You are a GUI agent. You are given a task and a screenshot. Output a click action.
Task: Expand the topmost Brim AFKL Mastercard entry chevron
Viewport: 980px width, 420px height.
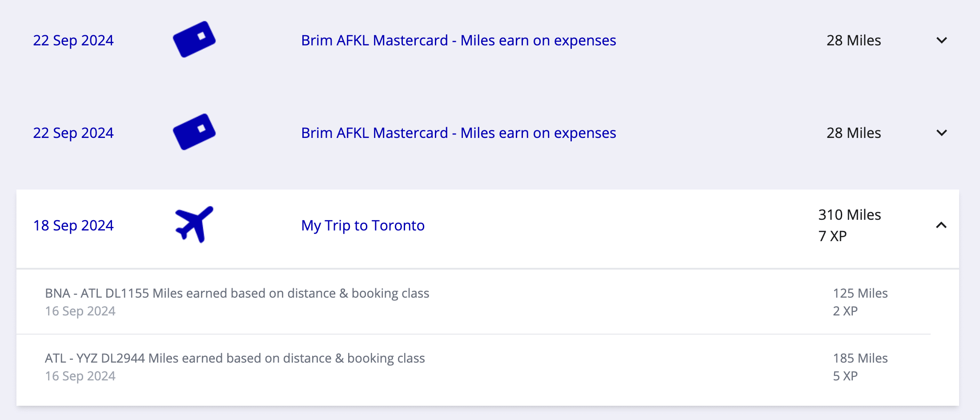[941, 40]
